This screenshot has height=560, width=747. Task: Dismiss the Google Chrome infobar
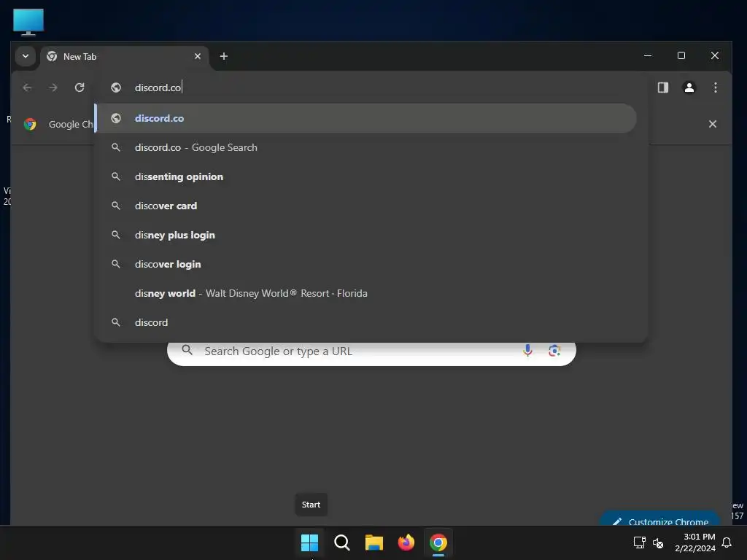[x=712, y=124]
